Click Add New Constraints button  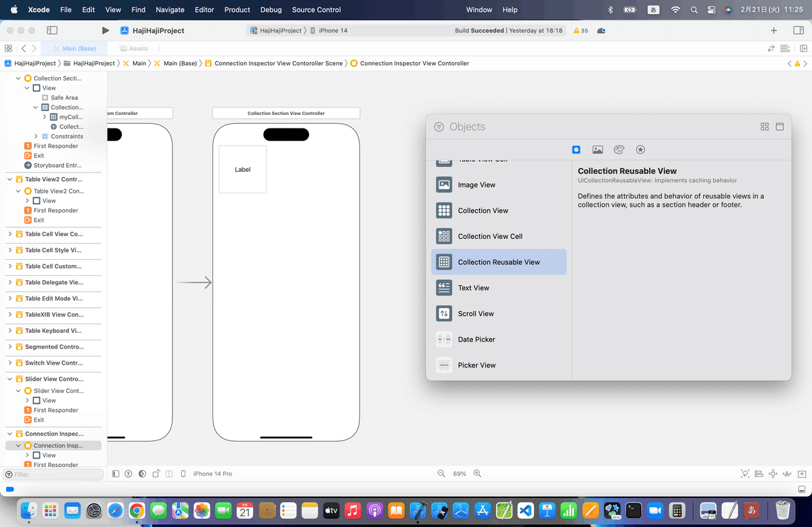point(774,474)
